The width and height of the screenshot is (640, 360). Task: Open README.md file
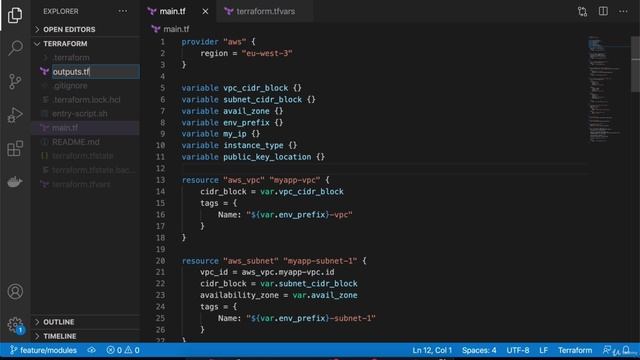point(86,142)
